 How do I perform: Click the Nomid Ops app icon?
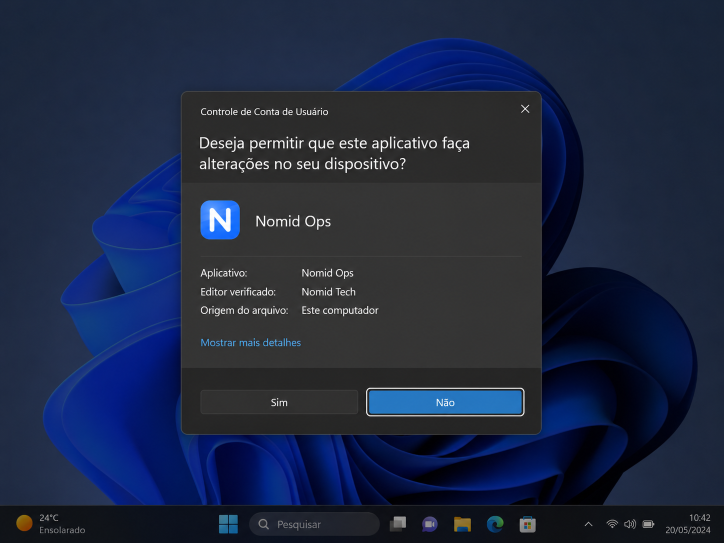[220, 220]
